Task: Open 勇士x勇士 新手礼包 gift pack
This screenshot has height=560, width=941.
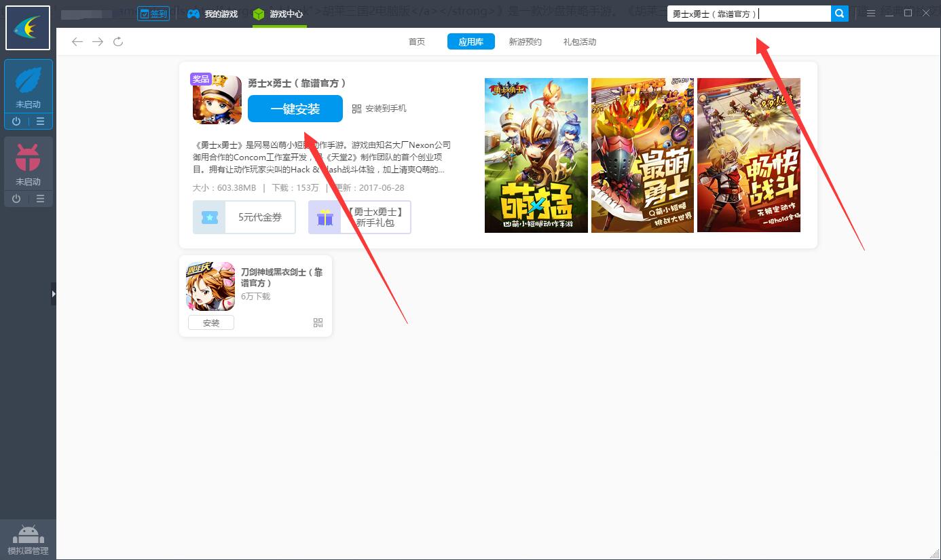Action: 360,217
